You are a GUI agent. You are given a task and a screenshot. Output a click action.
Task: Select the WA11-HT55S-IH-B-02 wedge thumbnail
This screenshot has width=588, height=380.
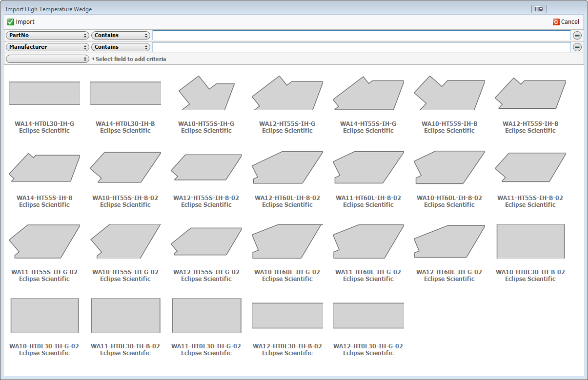[530, 167]
